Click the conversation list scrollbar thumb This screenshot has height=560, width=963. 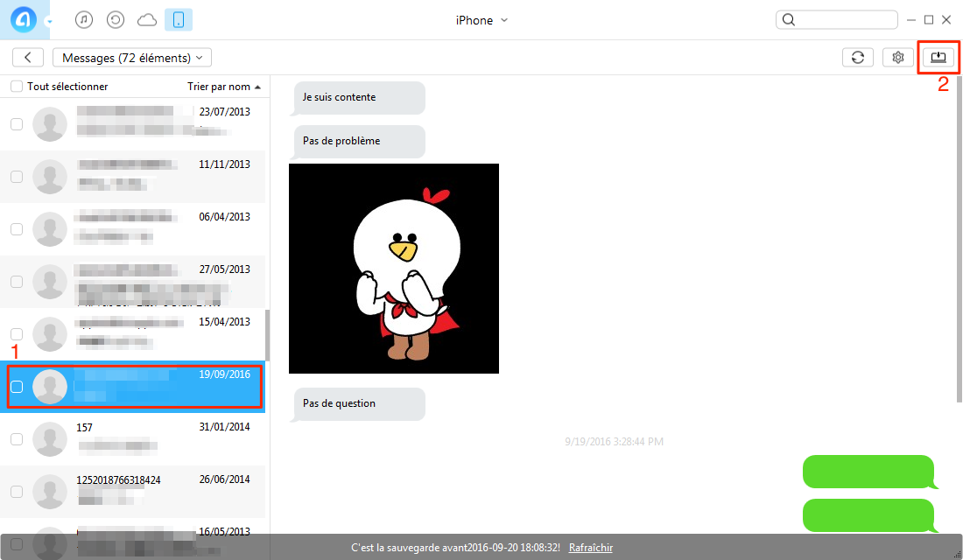pos(267,335)
